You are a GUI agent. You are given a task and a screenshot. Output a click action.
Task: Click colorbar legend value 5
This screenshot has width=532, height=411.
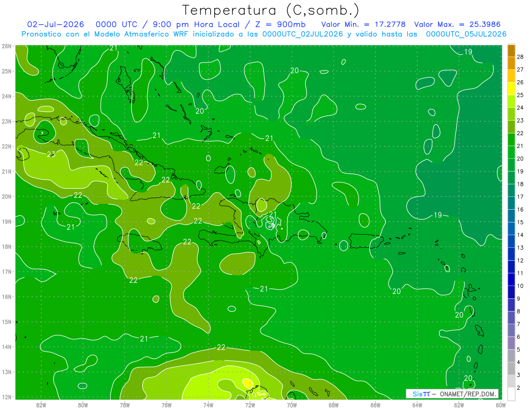(x=518, y=349)
